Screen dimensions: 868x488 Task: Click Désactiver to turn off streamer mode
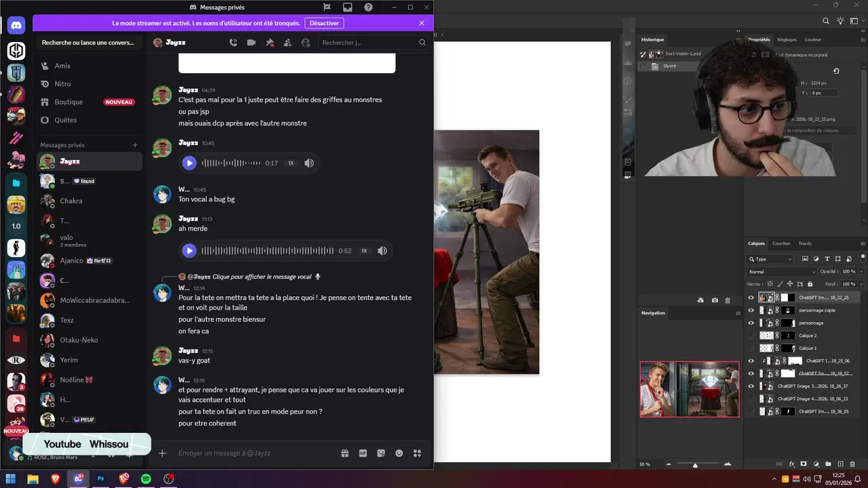coord(324,23)
